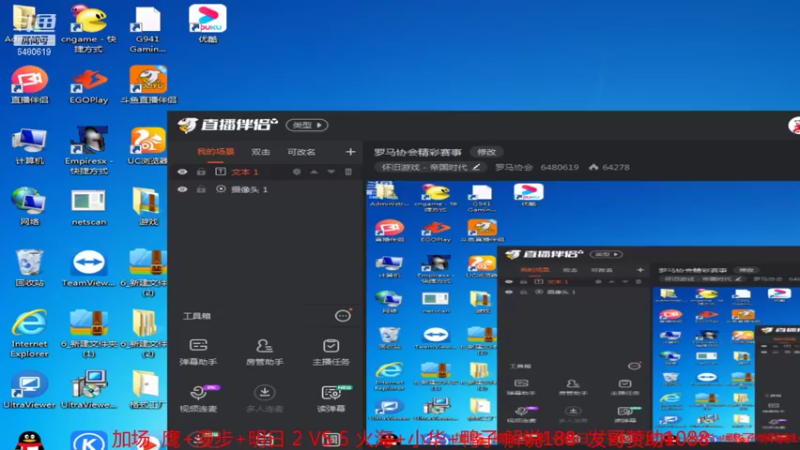Screen dimensions: 800x450
Task: Select the 文本 1 source row
Action: [266, 172]
